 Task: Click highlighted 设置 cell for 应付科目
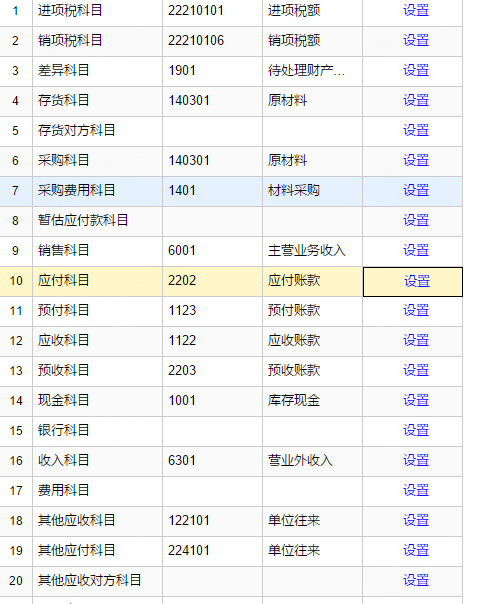coord(413,282)
